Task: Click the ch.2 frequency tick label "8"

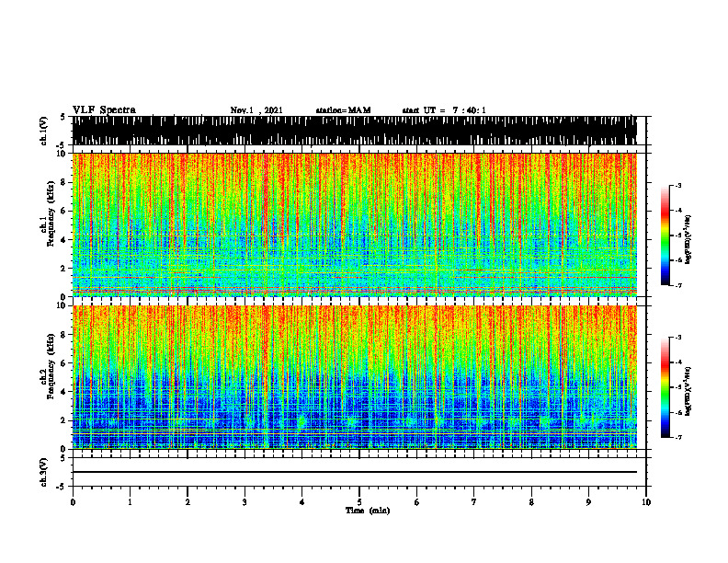Action: coord(64,335)
